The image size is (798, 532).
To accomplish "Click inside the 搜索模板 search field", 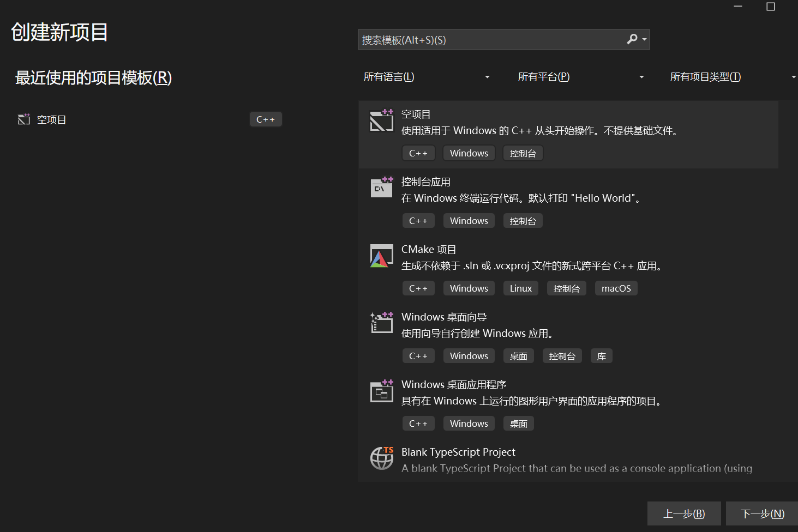I will 491,39.
